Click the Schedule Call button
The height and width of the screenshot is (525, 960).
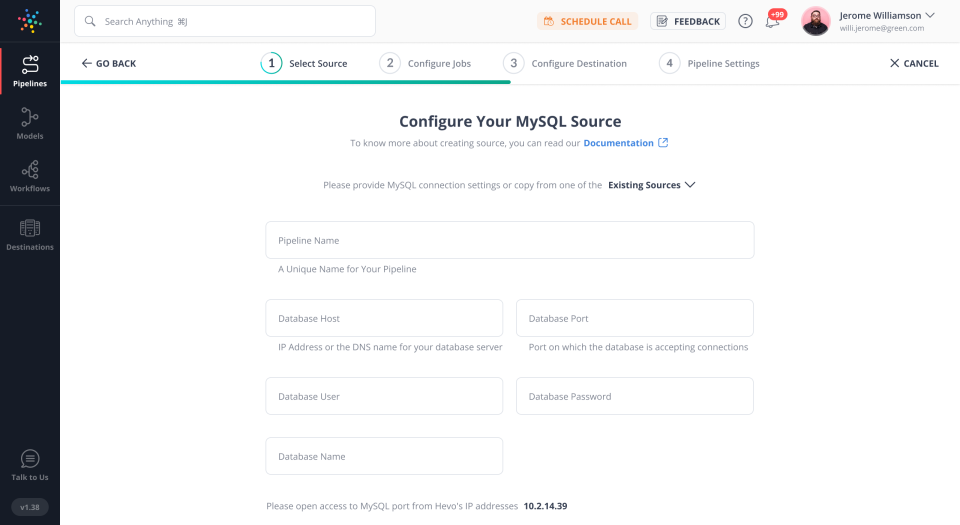(x=587, y=21)
